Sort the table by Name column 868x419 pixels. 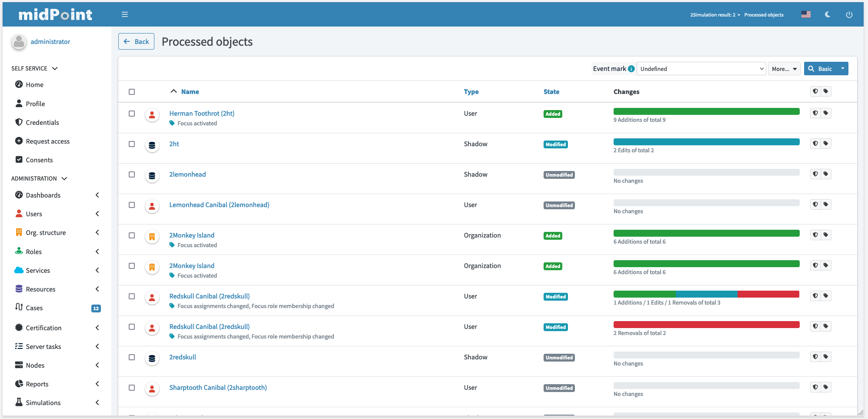point(190,92)
